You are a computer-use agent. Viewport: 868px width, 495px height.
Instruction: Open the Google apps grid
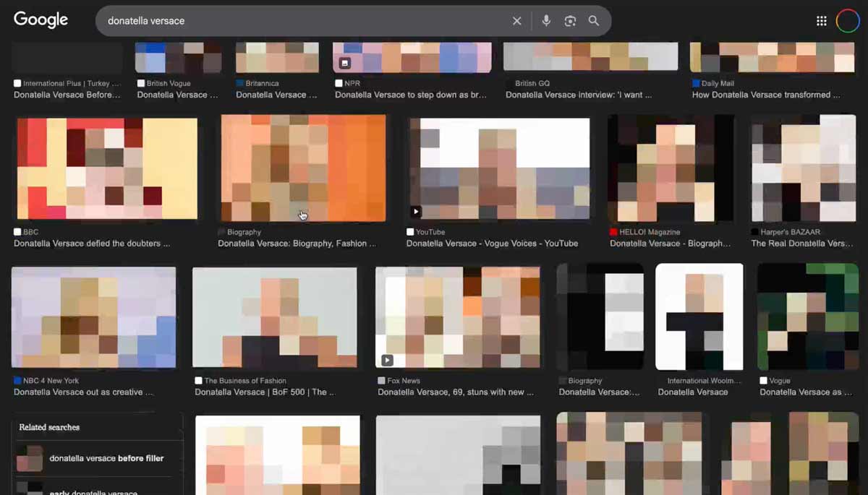821,21
